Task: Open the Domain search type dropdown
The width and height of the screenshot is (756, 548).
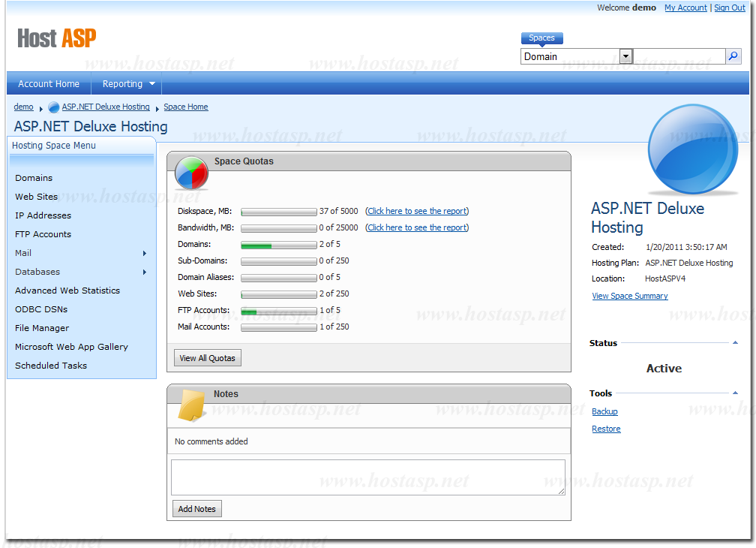Action: tap(625, 56)
